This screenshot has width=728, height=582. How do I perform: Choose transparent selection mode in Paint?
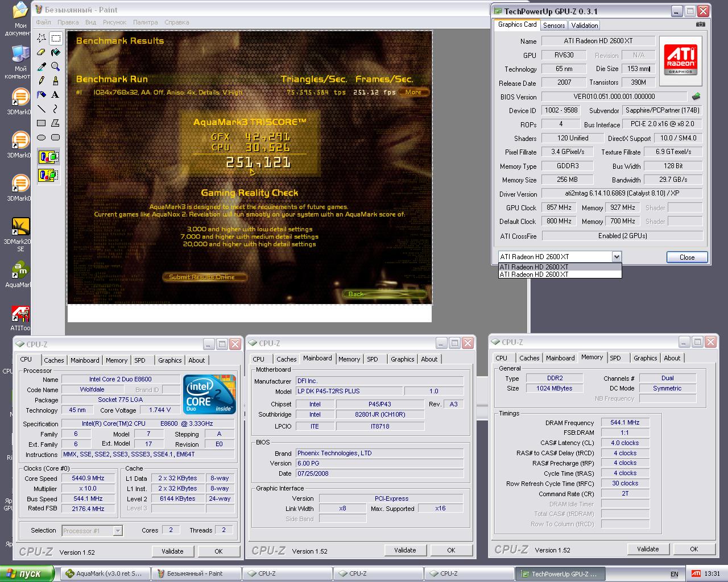[x=48, y=175]
